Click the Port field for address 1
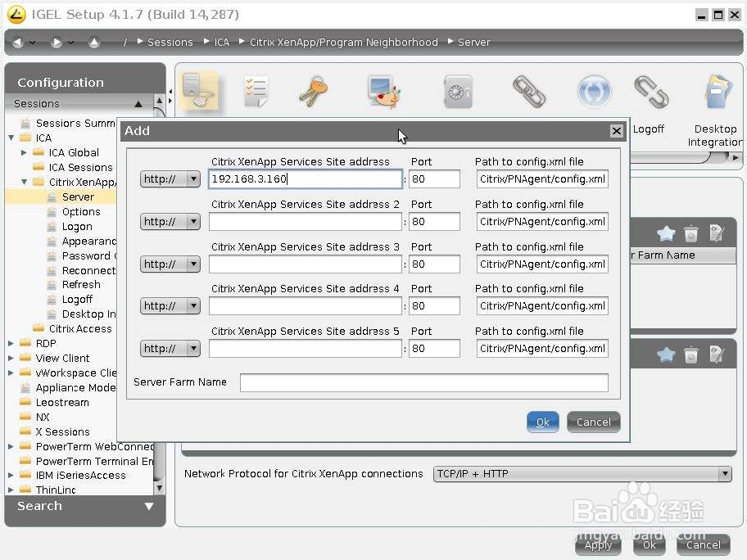 point(434,179)
